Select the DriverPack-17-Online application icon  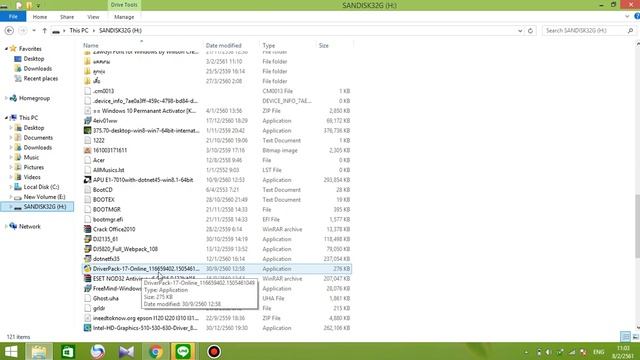tap(87, 269)
